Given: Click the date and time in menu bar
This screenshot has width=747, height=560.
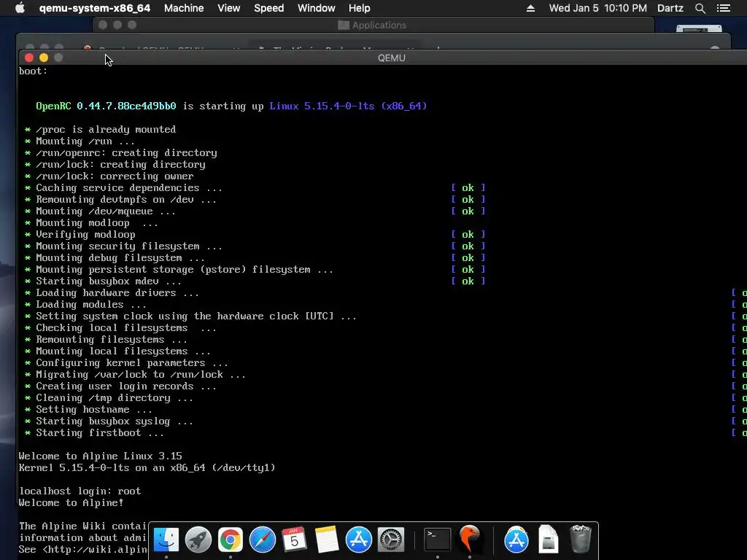Looking at the screenshot, I should pyautogui.click(x=598, y=8).
